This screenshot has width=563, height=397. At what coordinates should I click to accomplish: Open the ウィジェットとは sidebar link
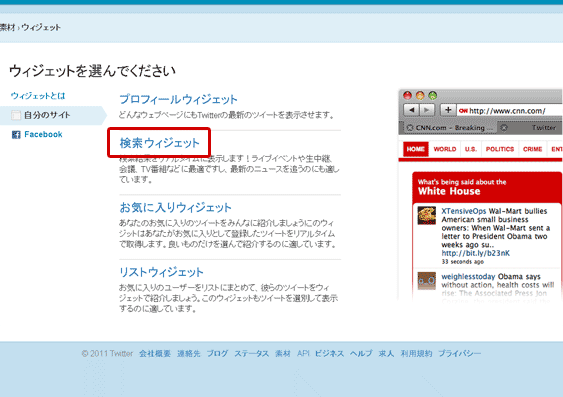(x=38, y=96)
